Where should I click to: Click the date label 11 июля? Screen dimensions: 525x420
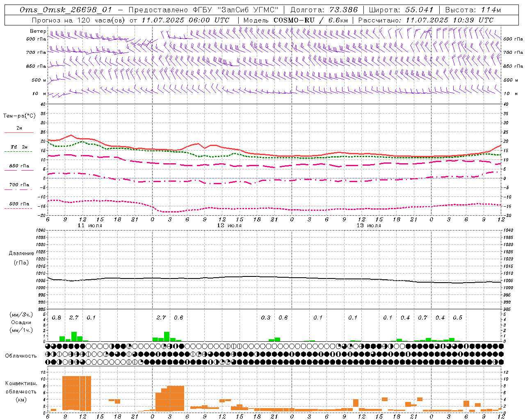(x=90, y=226)
